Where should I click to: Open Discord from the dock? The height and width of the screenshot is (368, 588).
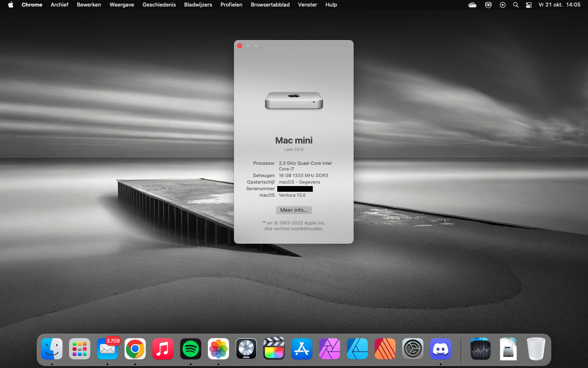tap(441, 349)
